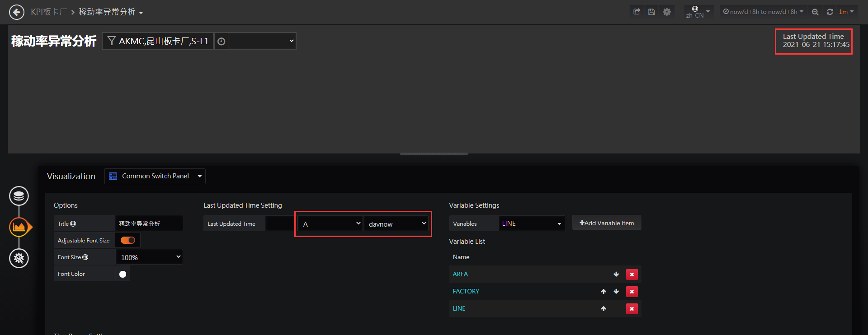This screenshot has width=868, height=335.
Task: Open the Font Size 100% dropdown
Action: pos(150,257)
